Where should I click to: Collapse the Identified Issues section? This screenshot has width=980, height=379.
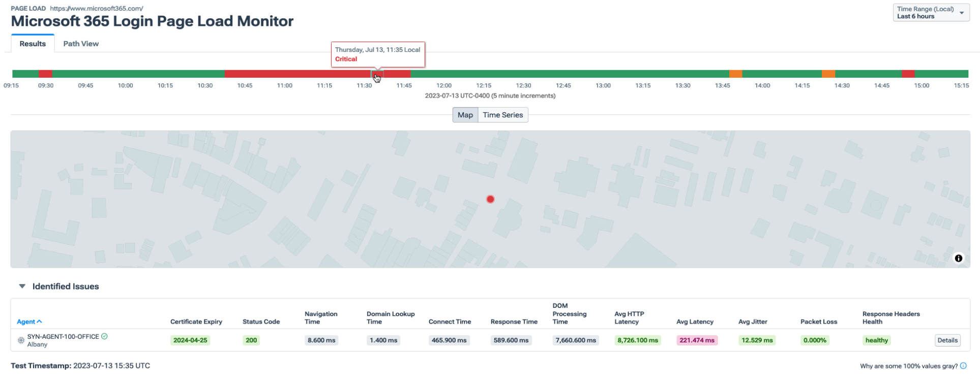22,287
